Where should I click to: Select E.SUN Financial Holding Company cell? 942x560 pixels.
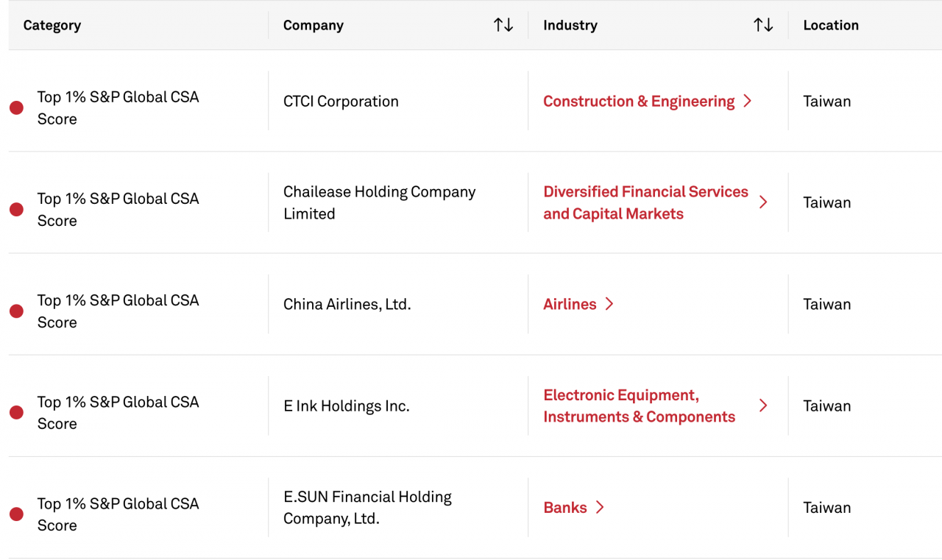click(x=367, y=508)
